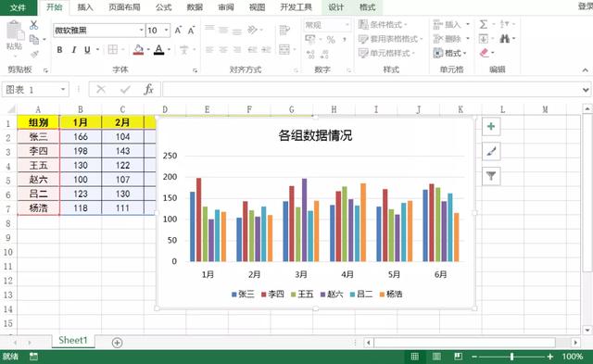
Task: Activate the Format Painter brush
Action: (x=34, y=54)
